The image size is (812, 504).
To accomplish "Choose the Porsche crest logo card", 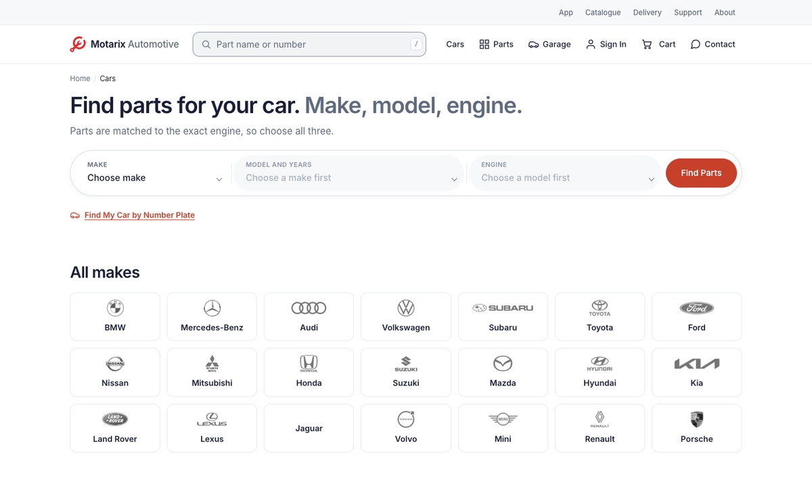I will coord(697,428).
